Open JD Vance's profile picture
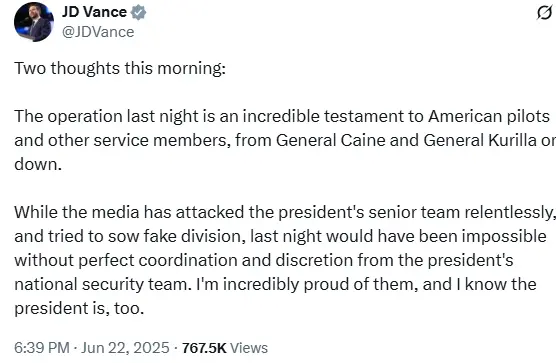The height and width of the screenshot is (363, 556). click(34, 22)
